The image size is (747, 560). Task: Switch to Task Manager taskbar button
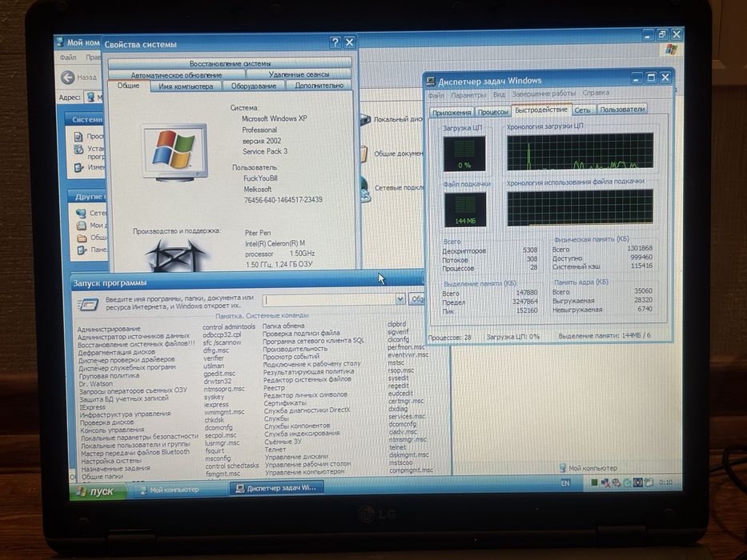tap(277, 488)
